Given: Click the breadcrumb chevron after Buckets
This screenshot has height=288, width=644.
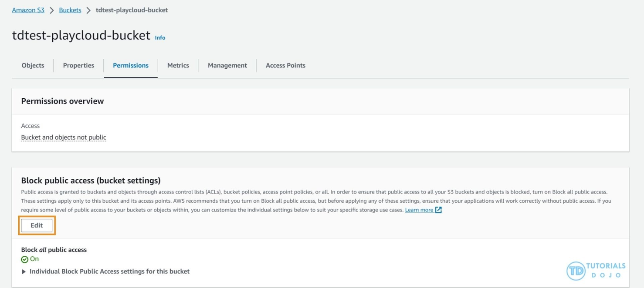Looking at the screenshot, I should point(88,10).
